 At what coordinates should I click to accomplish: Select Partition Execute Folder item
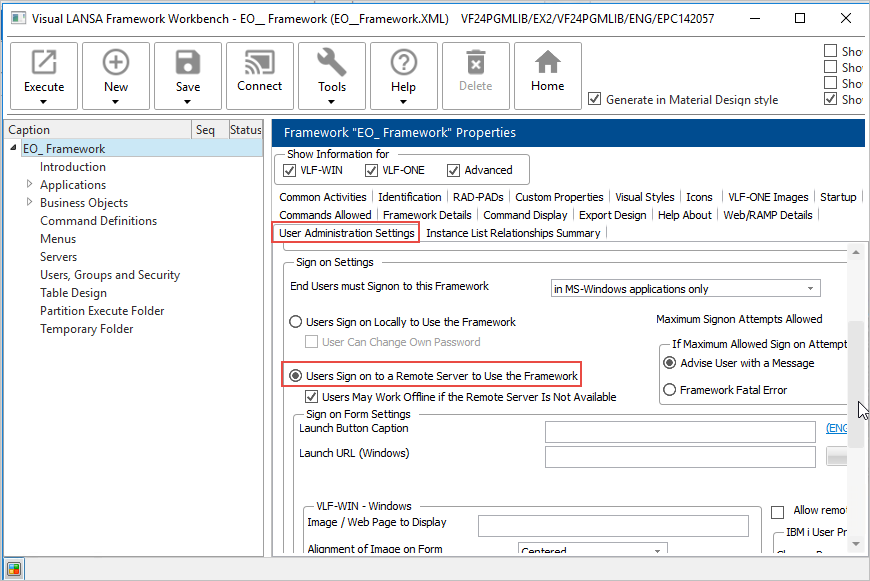(x=102, y=311)
